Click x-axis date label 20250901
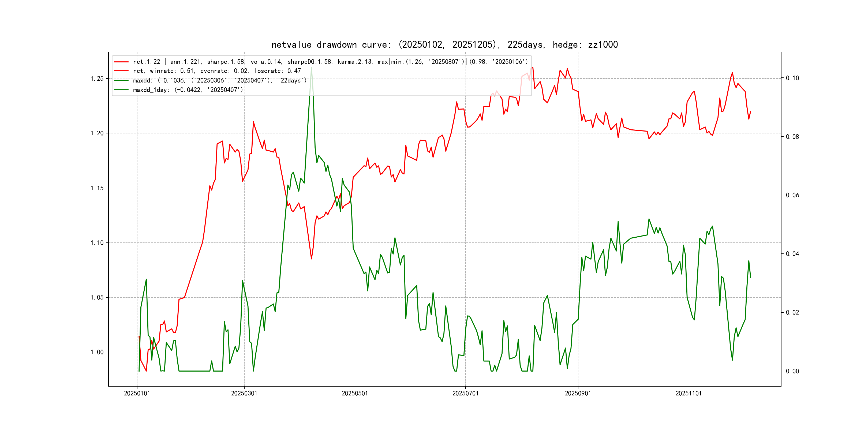This screenshot has height=434, width=868. [578, 393]
